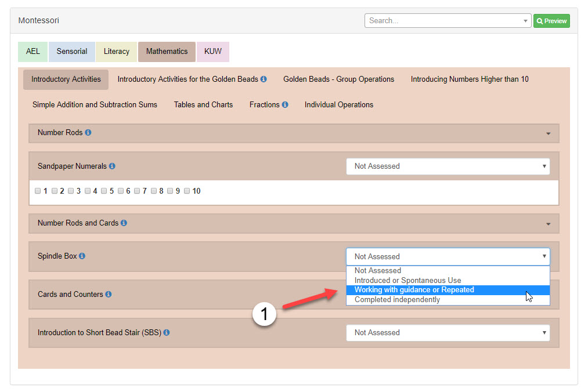Select the Mathematics tab

[167, 52]
